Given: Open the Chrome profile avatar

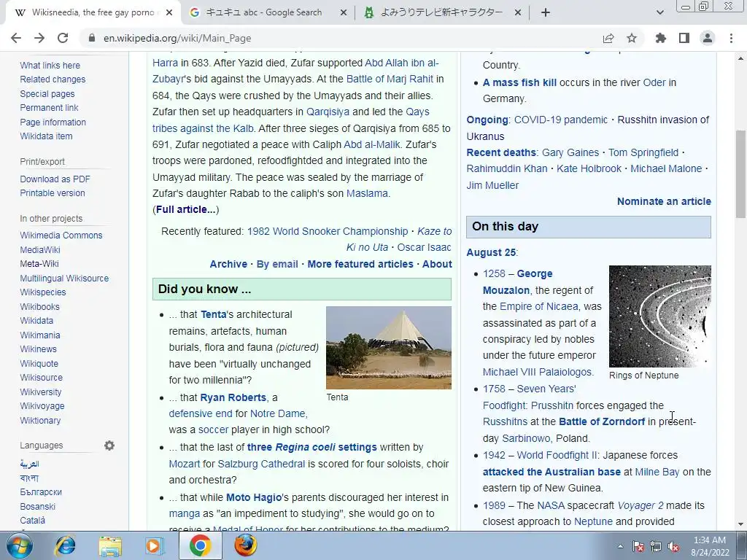Looking at the screenshot, I should pyautogui.click(x=708, y=38).
